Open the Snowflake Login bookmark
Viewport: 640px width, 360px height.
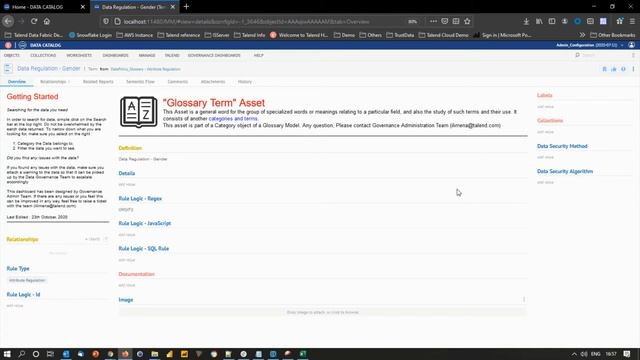(90, 35)
